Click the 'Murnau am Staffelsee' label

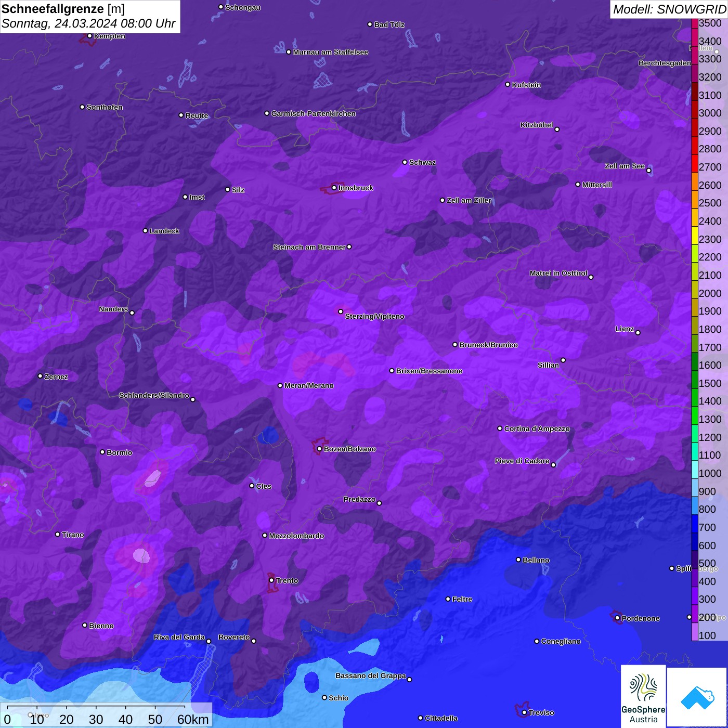click(x=331, y=52)
